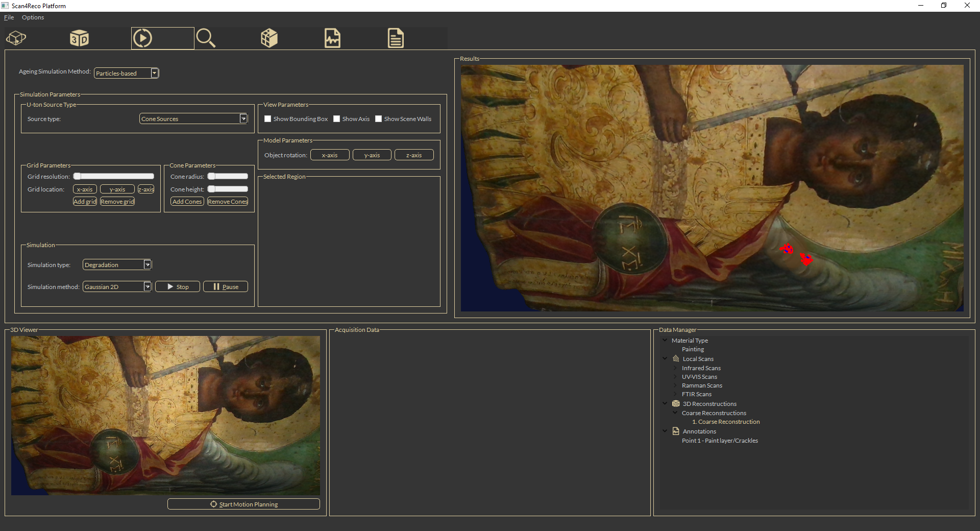Open the 3D package box toolbar icon

(x=269, y=38)
